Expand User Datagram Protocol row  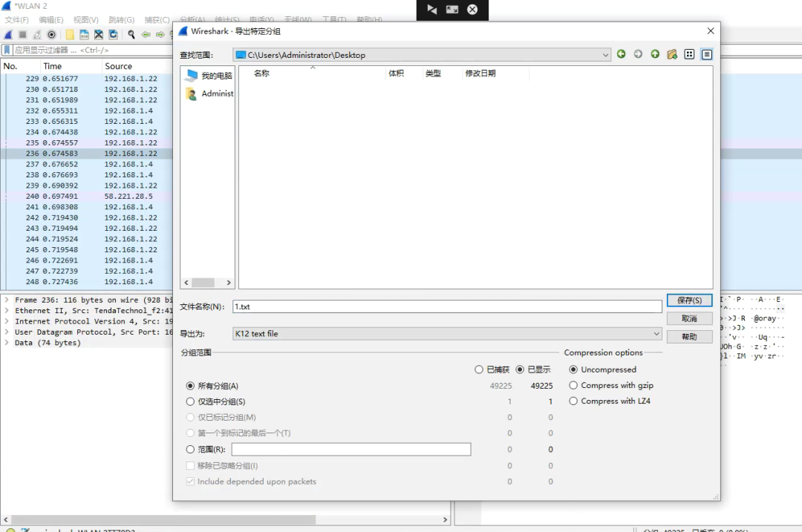(x=7, y=332)
